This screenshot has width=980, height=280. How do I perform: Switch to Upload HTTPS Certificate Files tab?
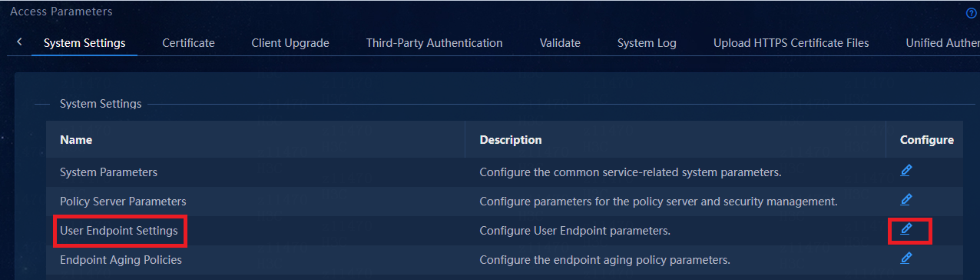(791, 43)
